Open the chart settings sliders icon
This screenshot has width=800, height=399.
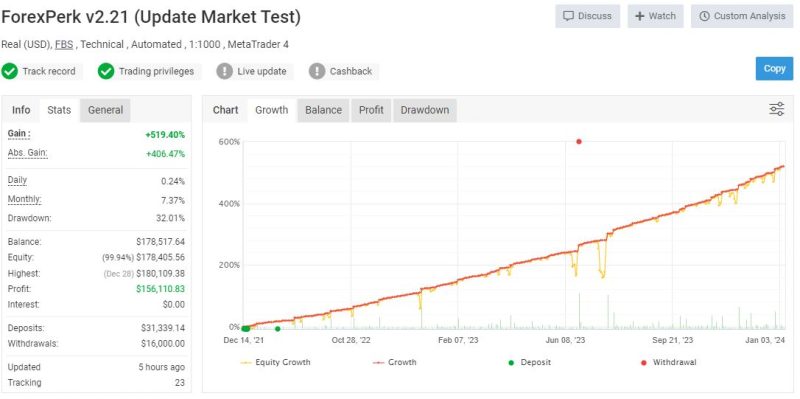coord(777,109)
